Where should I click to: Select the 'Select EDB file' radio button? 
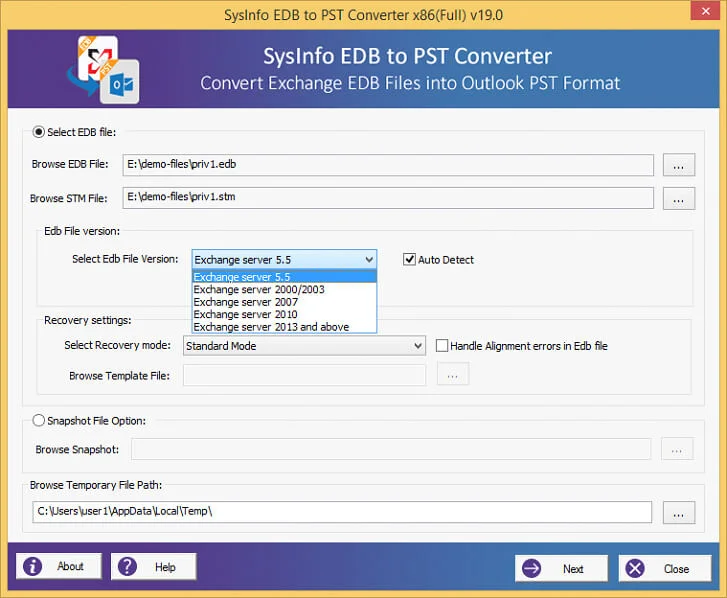click(x=40, y=132)
